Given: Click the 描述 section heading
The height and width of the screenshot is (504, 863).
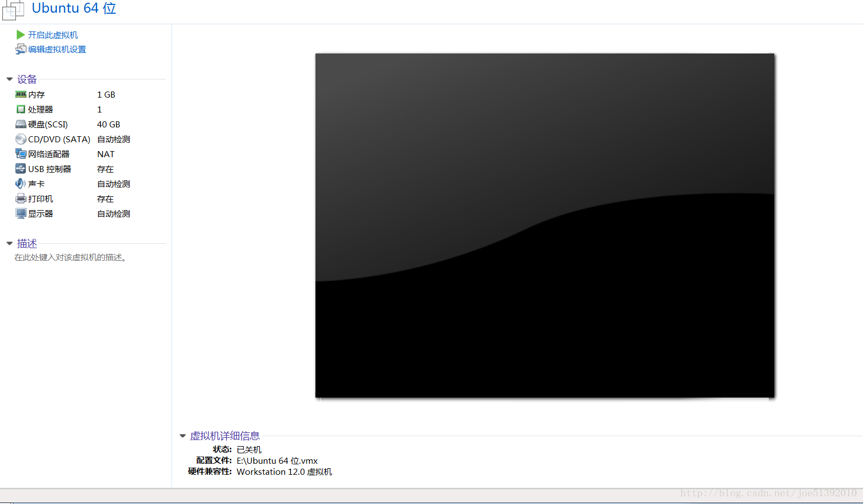Looking at the screenshot, I should (x=27, y=244).
